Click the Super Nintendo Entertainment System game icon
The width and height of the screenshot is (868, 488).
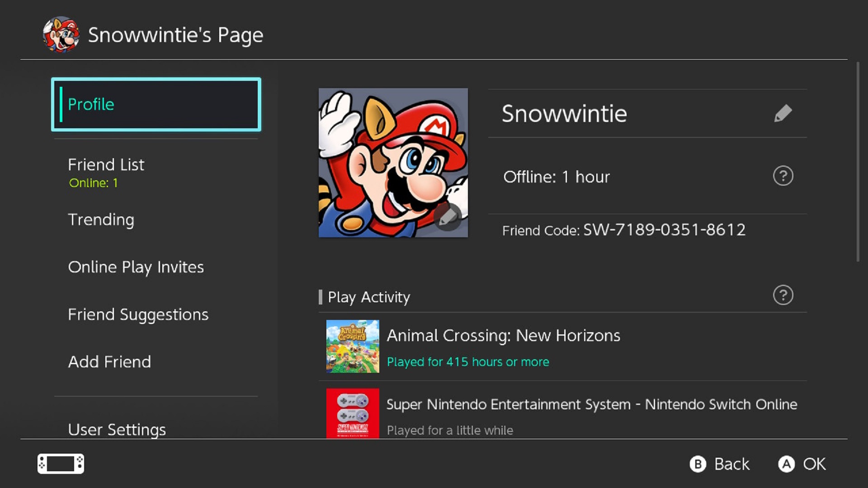point(352,413)
